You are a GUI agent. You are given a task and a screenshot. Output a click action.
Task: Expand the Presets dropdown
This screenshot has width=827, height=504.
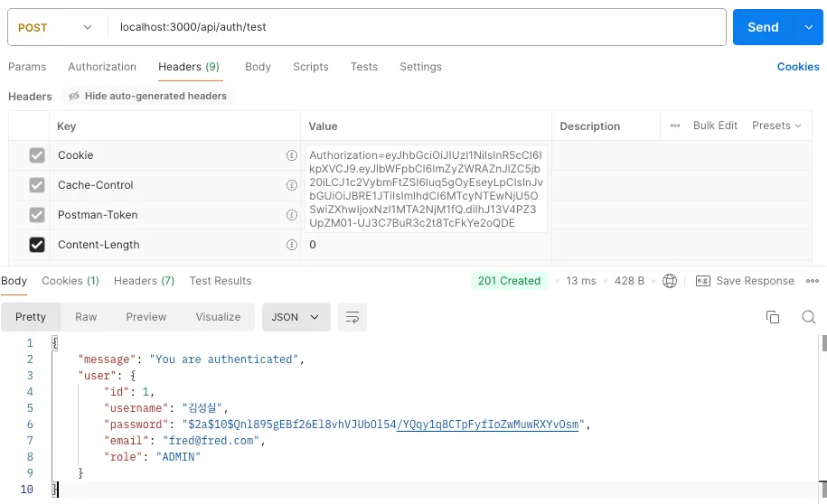[776, 126]
